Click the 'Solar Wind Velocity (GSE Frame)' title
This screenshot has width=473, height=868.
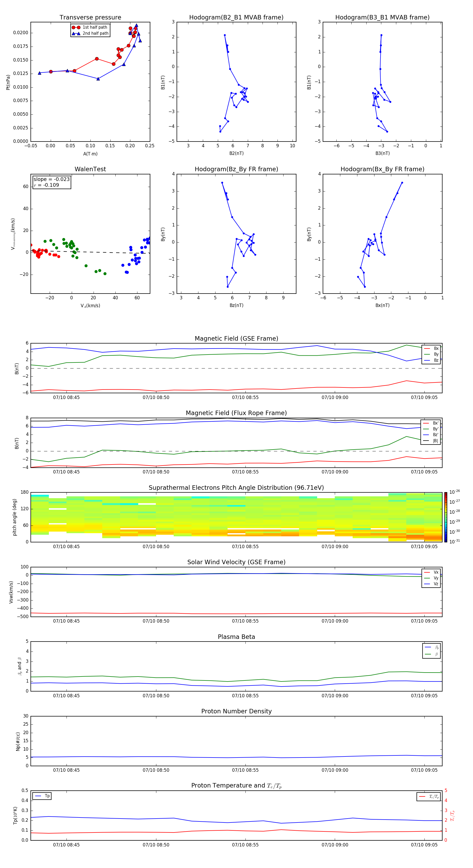pyautogui.click(x=236, y=562)
